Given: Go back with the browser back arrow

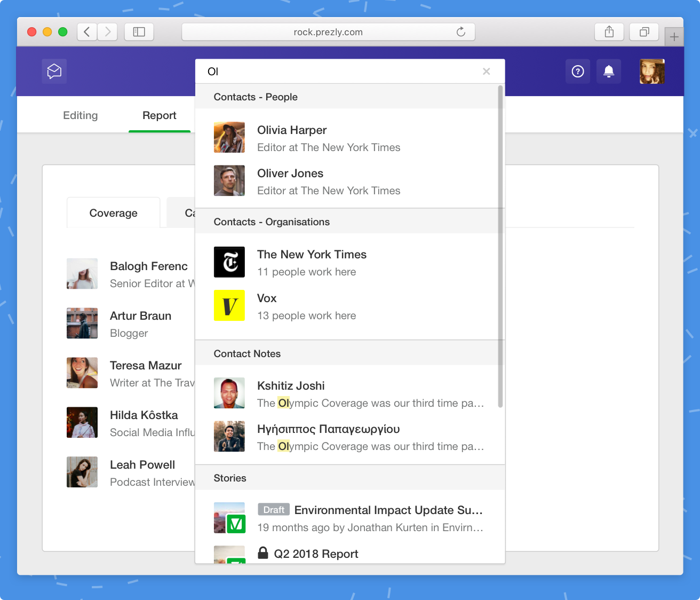Looking at the screenshot, I should tap(87, 32).
